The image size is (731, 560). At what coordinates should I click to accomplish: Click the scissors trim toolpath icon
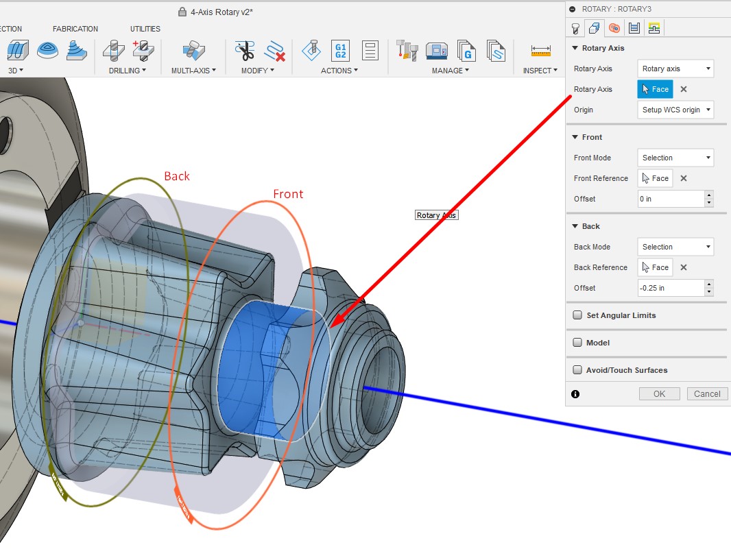point(245,50)
